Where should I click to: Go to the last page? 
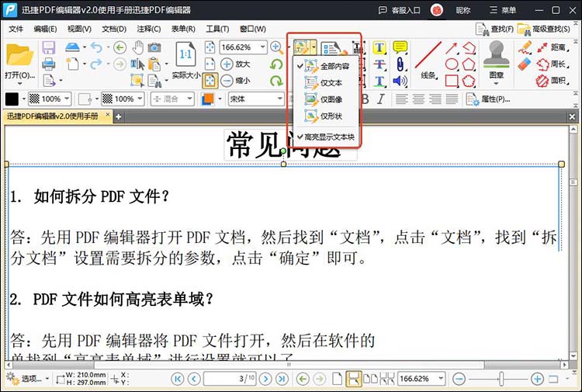click(282, 379)
